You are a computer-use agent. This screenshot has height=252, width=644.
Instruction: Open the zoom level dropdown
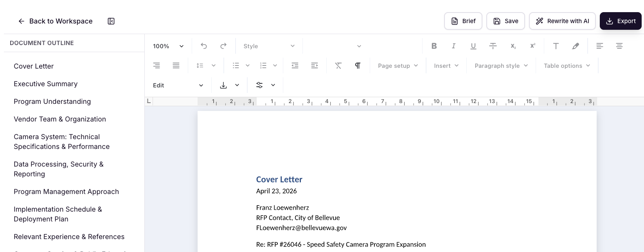(169, 46)
